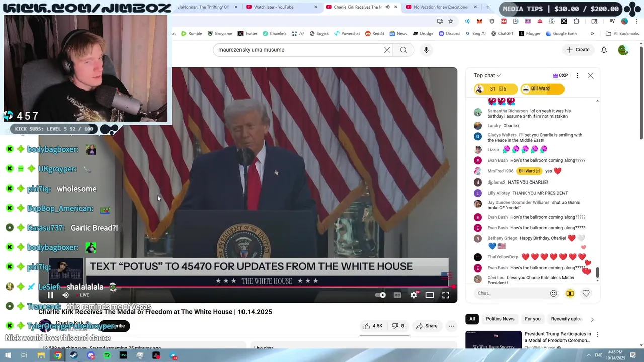This screenshot has height=362, width=644.
Task: Share the video
Action: pyautogui.click(x=427, y=326)
